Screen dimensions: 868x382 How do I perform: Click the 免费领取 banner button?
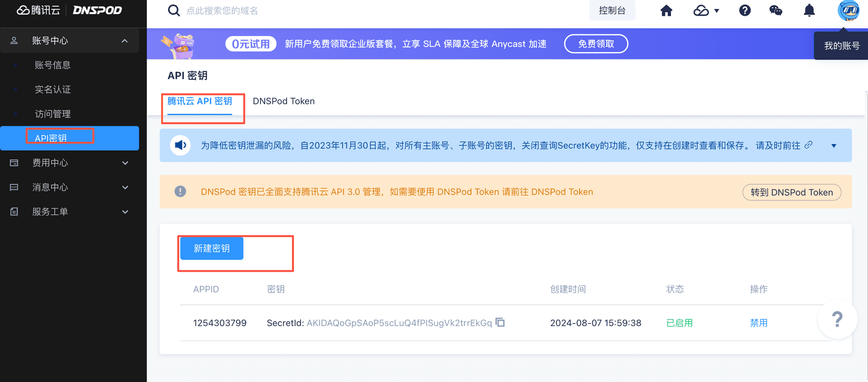click(596, 44)
